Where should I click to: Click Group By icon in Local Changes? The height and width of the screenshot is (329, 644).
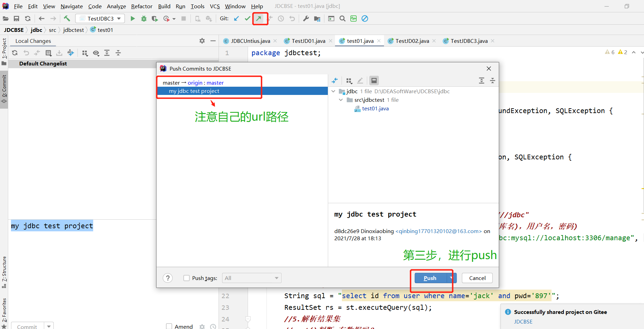pos(85,53)
